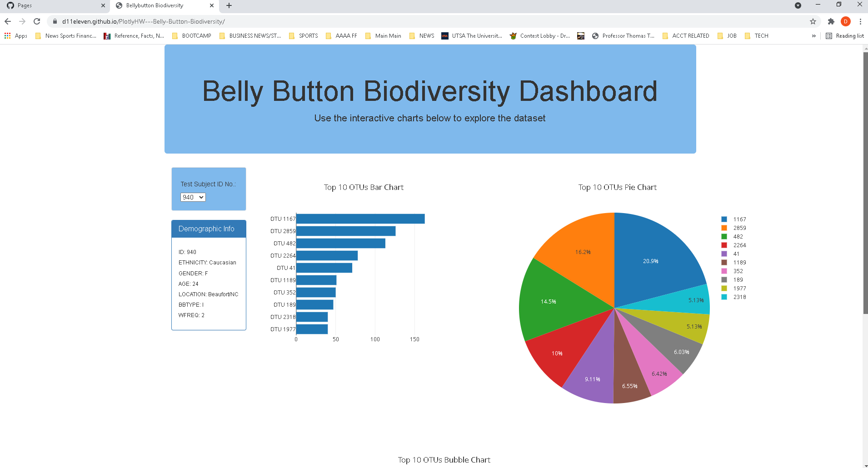Image resolution: width=868 pixels, height=468 pixels.
Task: Bookmark this page using the star icon
Action: point(813,21)
